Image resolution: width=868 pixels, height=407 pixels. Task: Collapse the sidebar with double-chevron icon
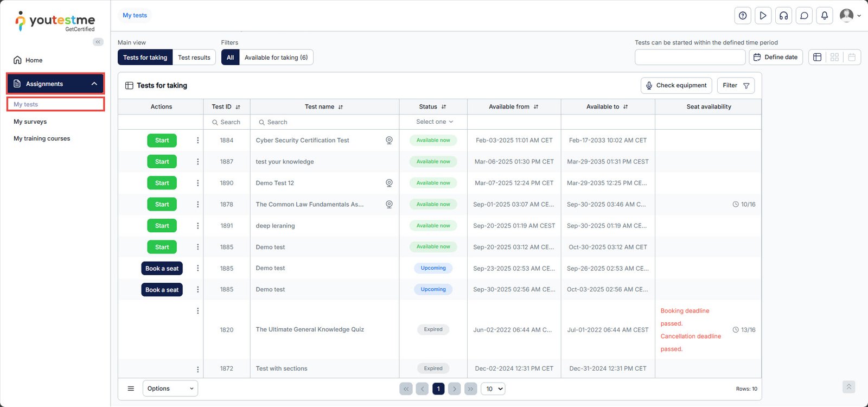click(x=98, y=42)
